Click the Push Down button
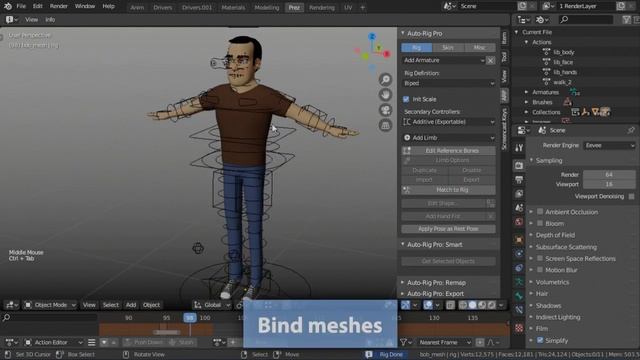This screenshot has height=360, width=640. (143, 342)
